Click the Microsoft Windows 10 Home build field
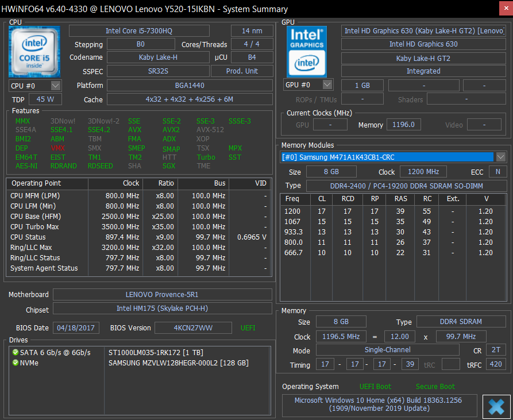Image resolution: width=513 pixels, height=420 pixels. 379,404
